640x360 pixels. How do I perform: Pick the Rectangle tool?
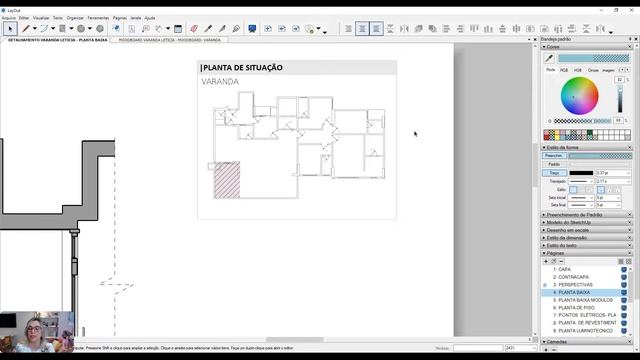click(62, 29)
